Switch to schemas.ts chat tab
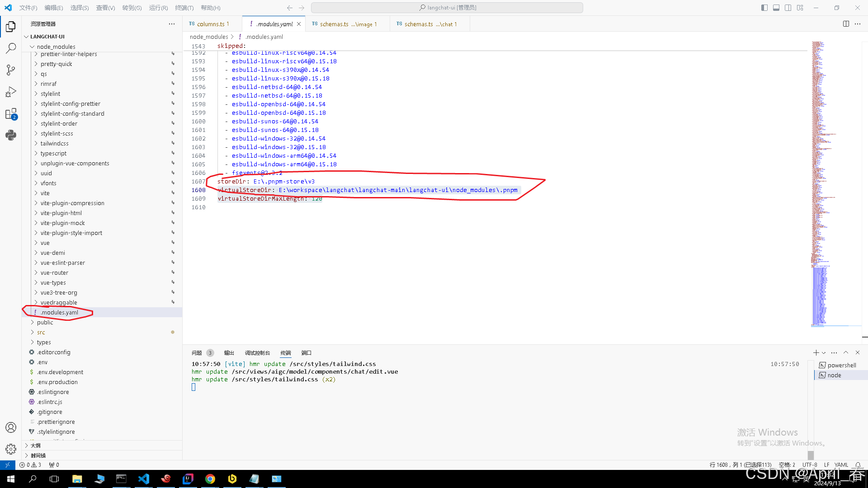 pos(429,24)
